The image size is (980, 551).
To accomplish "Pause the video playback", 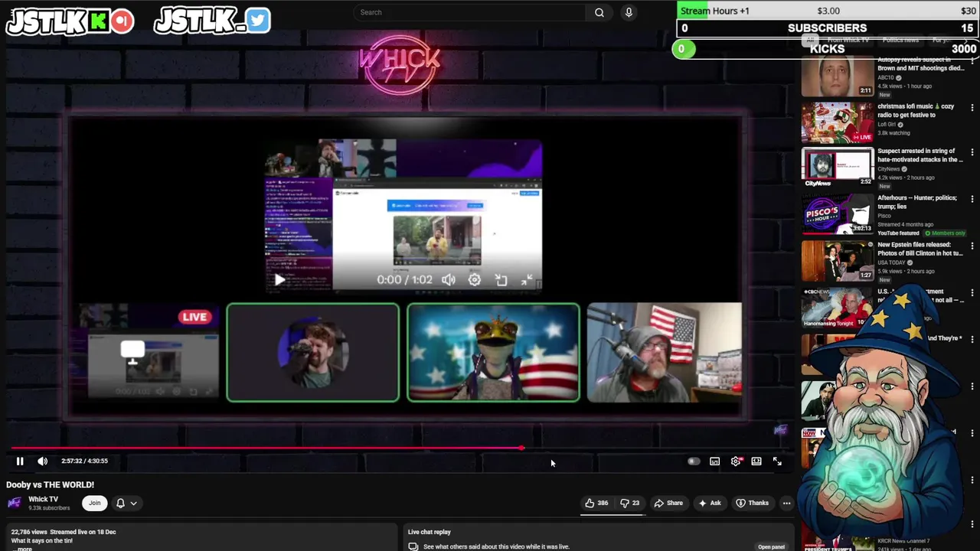I will click(20, 461).
